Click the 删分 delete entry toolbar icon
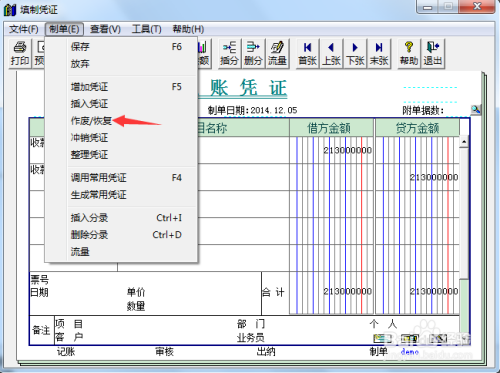The height and width of the screenshot is (373, 500). pyautogui.click(x=253, y=53)
